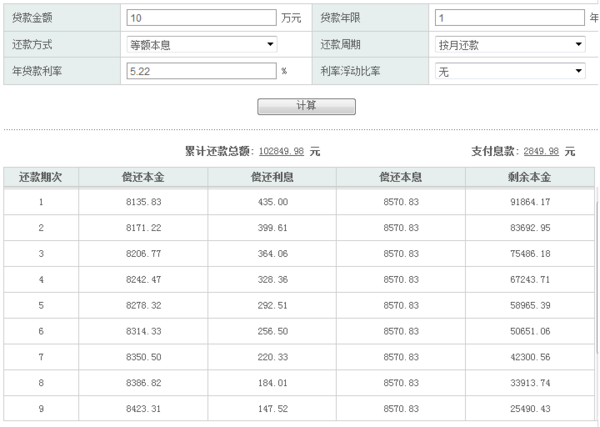Click the 偿还本息 column header
Screen dimensions: 600x427
(400, 177)
